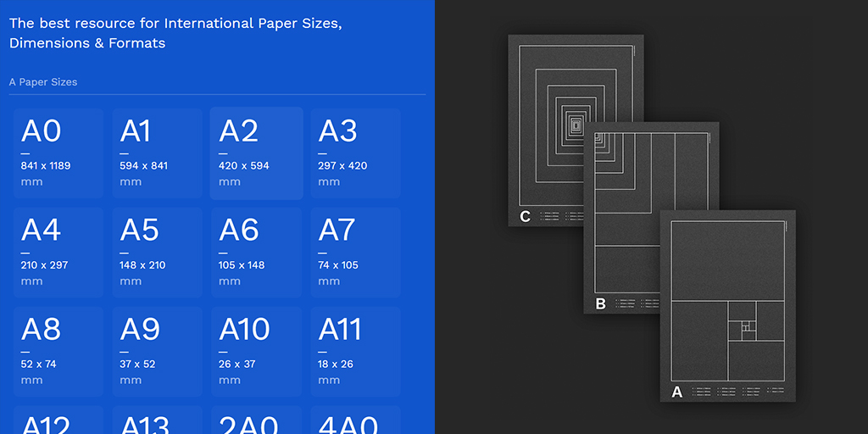
Task: Click the A11 18 x 26 card
Action: [355, 352]
